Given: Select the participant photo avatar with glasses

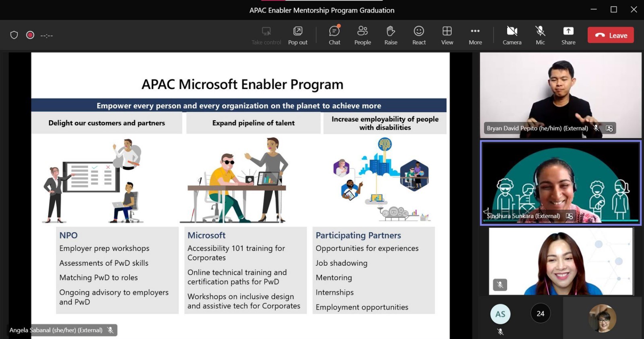Looking at the screenshot, I should coord(602,318).
